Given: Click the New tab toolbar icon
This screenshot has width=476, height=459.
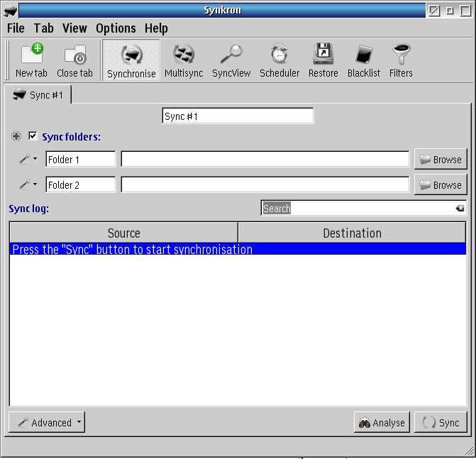Looking at the screenshot, I should (x=32, y=60).
